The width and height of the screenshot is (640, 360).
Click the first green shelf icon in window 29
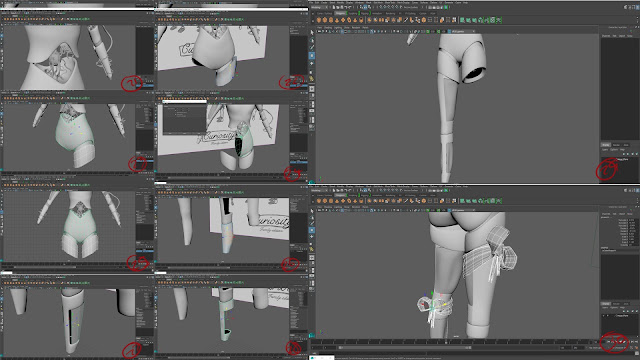pos(462,20)
